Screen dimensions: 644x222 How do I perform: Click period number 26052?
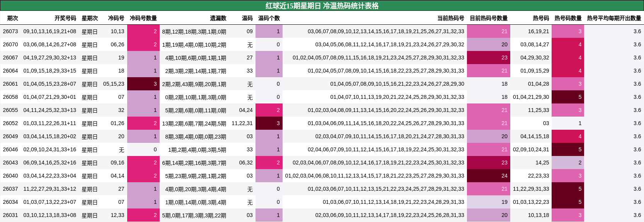point(10,123)
